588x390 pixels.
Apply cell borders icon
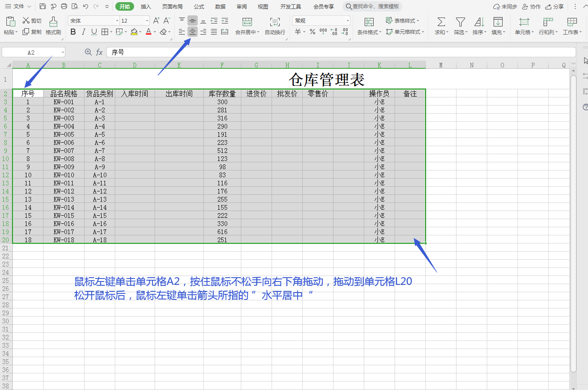point(105,32)
